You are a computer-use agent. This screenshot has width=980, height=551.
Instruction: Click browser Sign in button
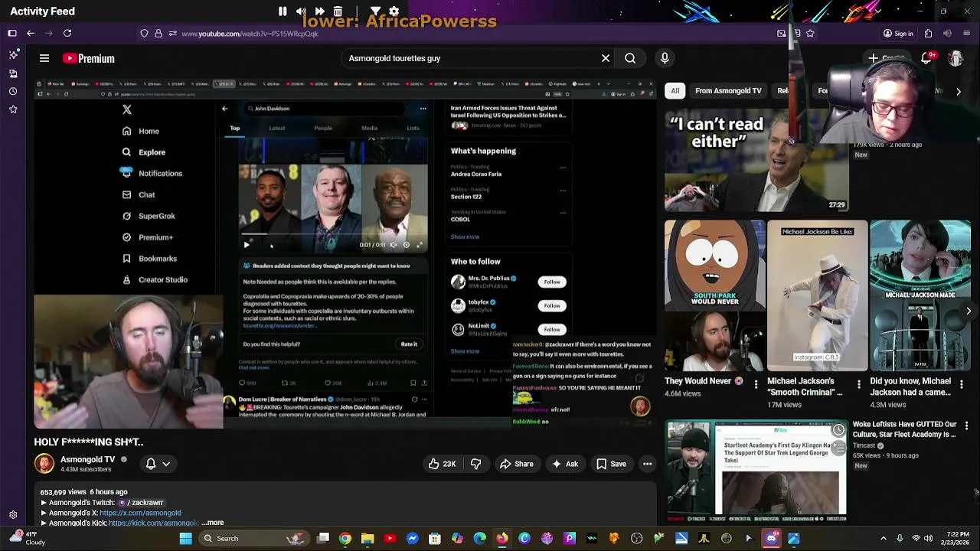point(898,34)
